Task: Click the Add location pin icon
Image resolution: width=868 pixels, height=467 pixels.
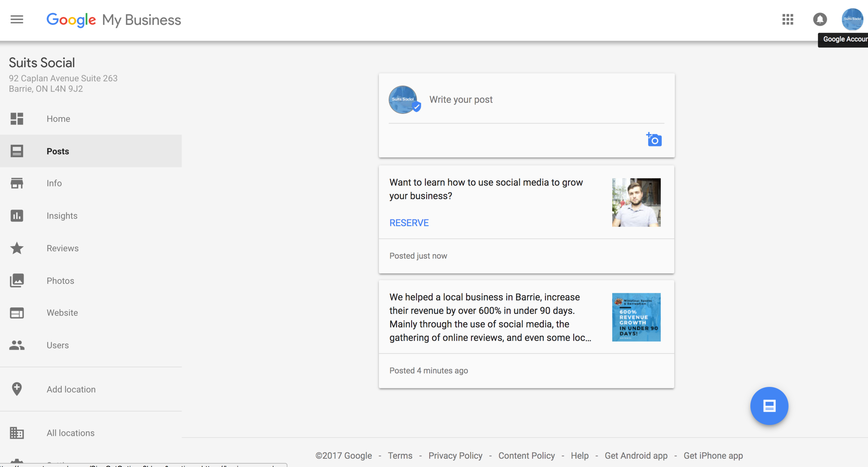Action: (x=17, y=389)
